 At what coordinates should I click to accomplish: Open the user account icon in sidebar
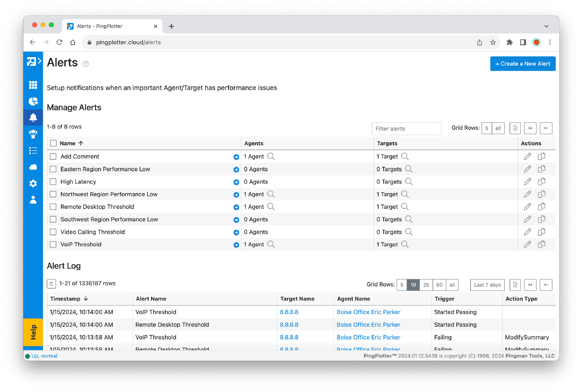(x=33, y=200)
